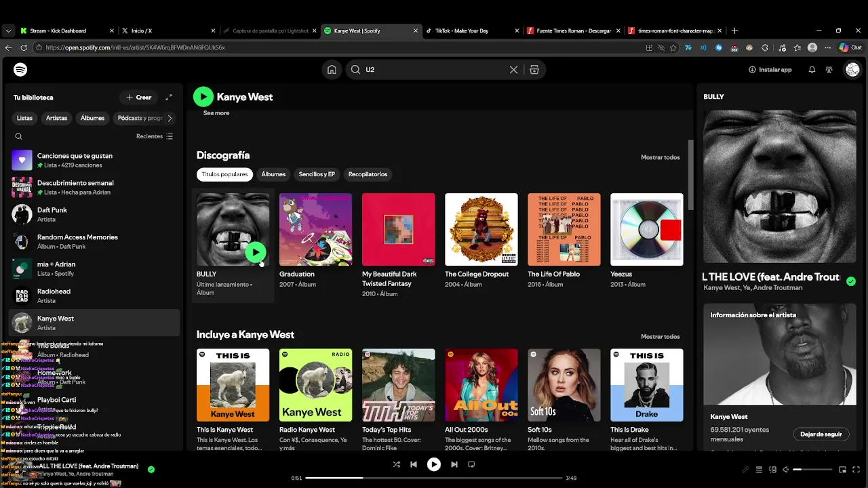Screen dimensions: 868x488
Task: Select the Títulos populares tab
Action: coord(224,174)
